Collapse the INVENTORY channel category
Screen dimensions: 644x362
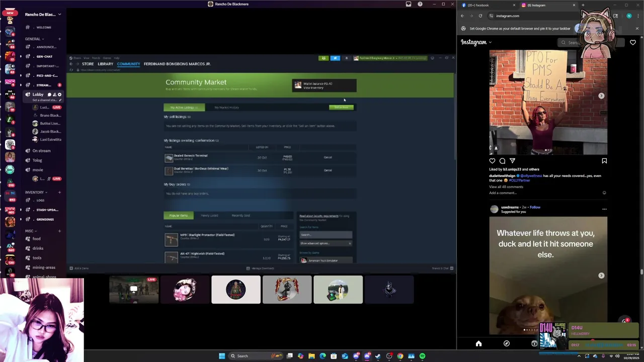click(36, 192)
